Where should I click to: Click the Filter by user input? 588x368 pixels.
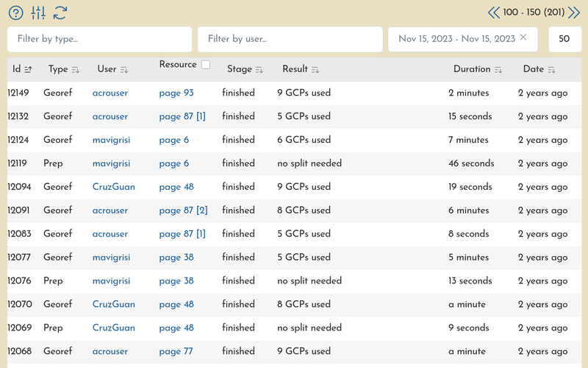[x=290, y=39]
